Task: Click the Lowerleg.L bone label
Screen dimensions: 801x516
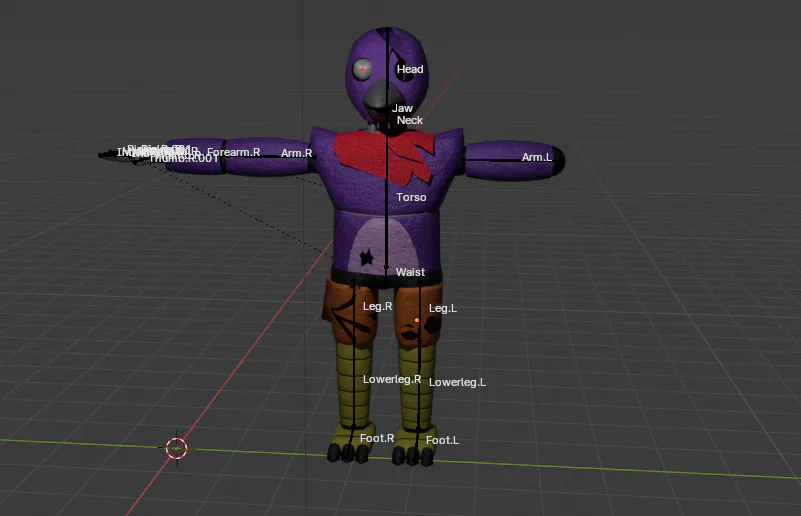Action: coord(457,382)
